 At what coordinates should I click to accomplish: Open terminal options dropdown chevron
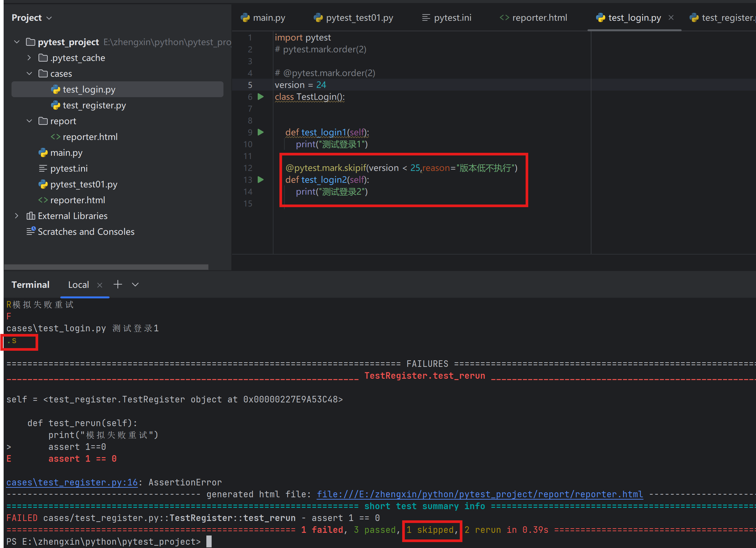[135, 285]
